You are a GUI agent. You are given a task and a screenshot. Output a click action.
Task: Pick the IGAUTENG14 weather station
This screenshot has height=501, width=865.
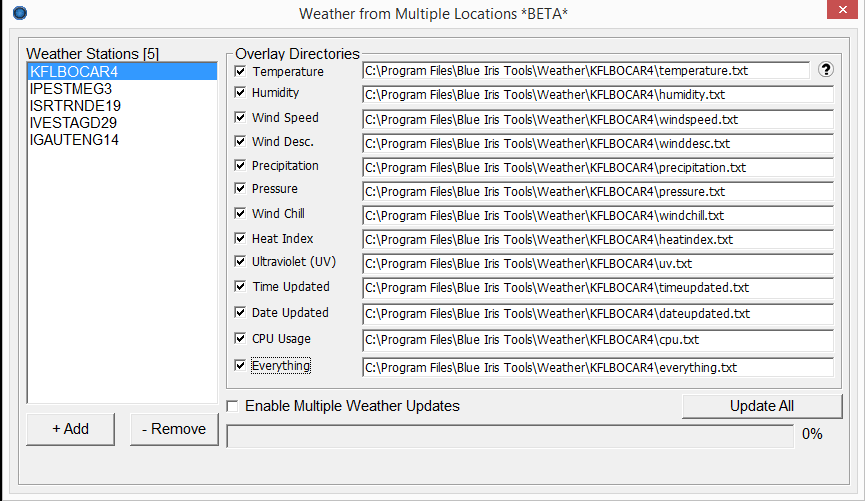click(74, 140)
